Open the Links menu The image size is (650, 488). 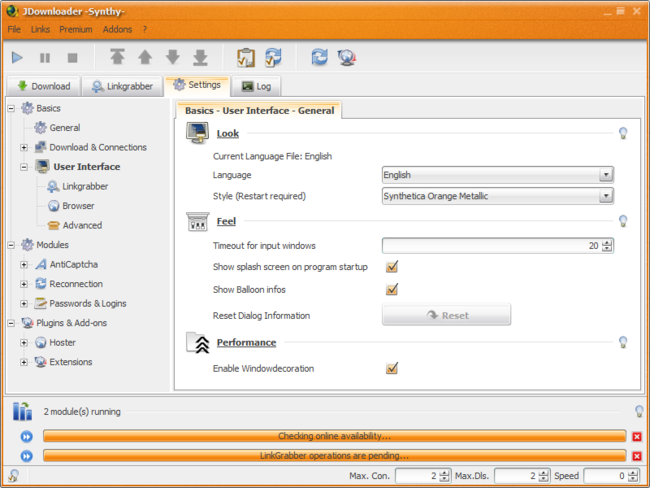point(40,29)
